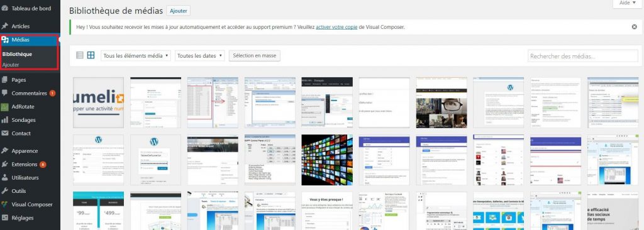The width and height of the screenshot is (644, 230).
Task: Open the Kumeli logo thumbnail
Action: click(98, 102)
